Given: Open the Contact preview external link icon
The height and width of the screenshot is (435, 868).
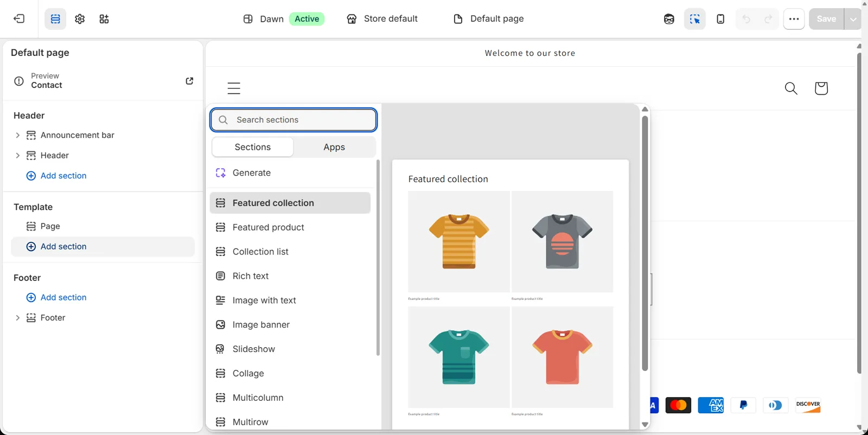Looking at the screenshot, I should coord(189,81).
